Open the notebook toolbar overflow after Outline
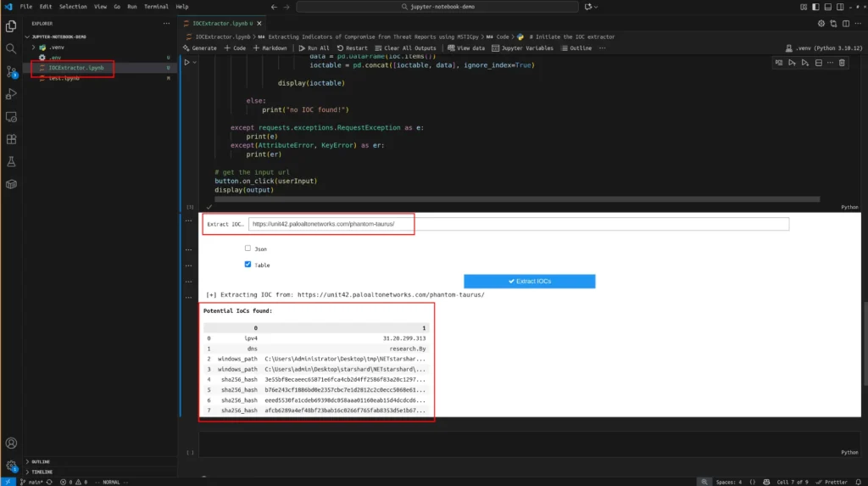The height and width of the screenshot is (486, 868). coord(603,48)
